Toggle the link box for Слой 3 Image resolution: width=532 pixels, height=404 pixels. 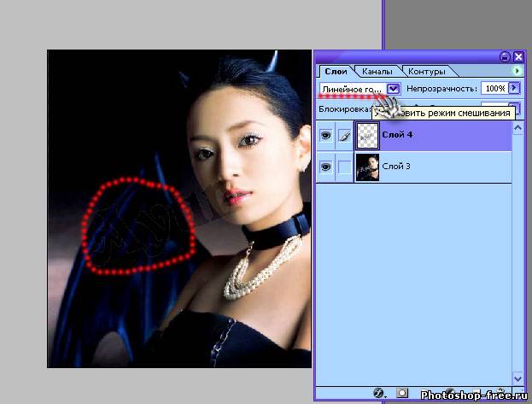click(x=344, y=167)
